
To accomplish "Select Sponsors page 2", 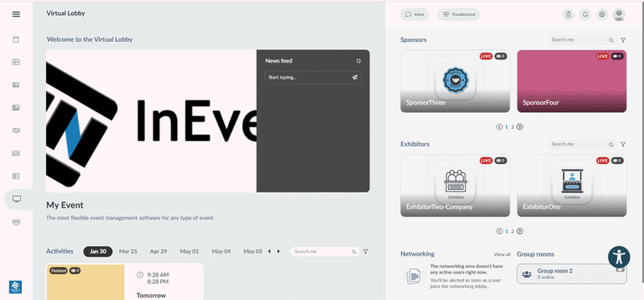I will pos(513,127).
